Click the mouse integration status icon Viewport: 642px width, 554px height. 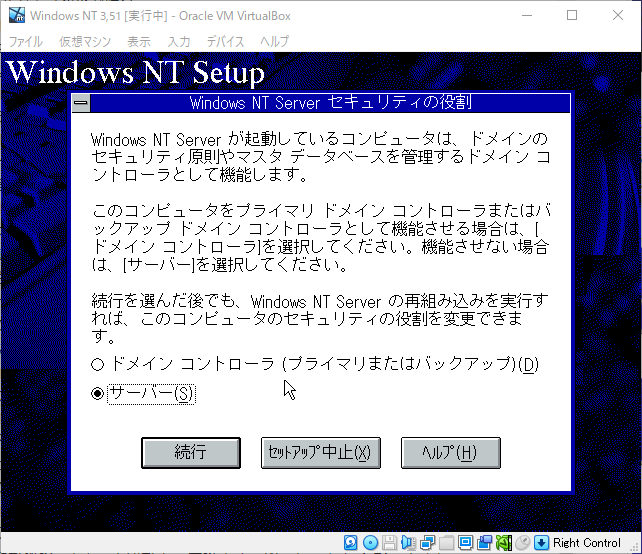point(522,543)
